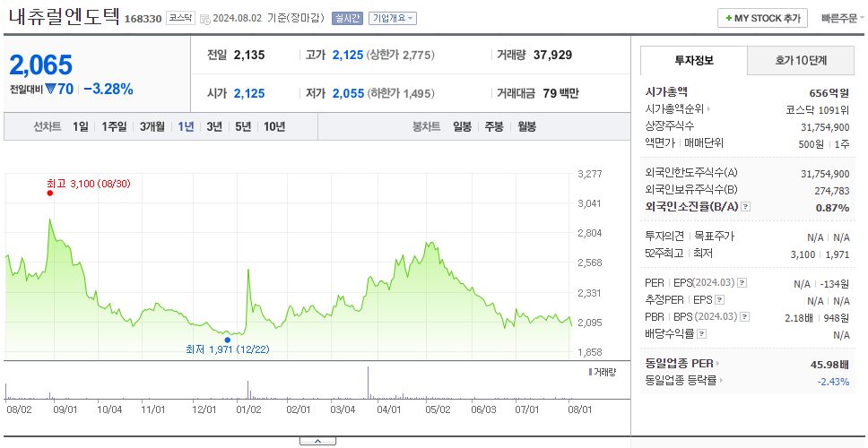Open the 시가총액순위 link
The width and height of the screenshot is (868, 448).
[674, 109]
